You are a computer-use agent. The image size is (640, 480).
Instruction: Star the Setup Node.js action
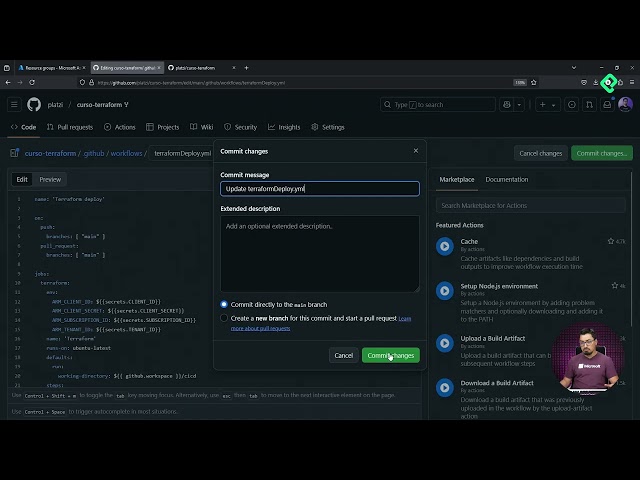(x=615, y=286)
